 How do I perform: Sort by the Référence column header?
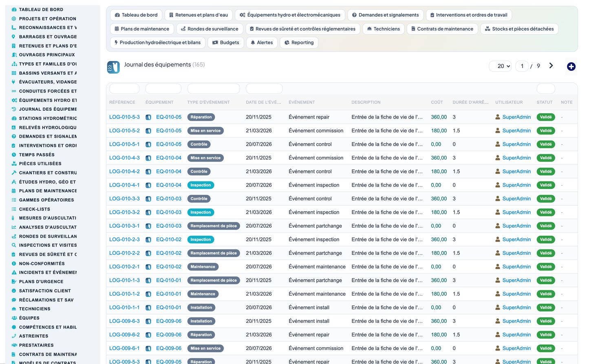tap(122, 102)
